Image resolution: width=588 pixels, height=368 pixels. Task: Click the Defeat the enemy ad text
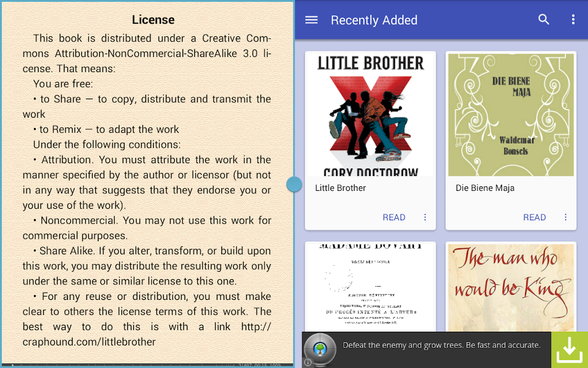pyautogui.click(x=442, y=345)
